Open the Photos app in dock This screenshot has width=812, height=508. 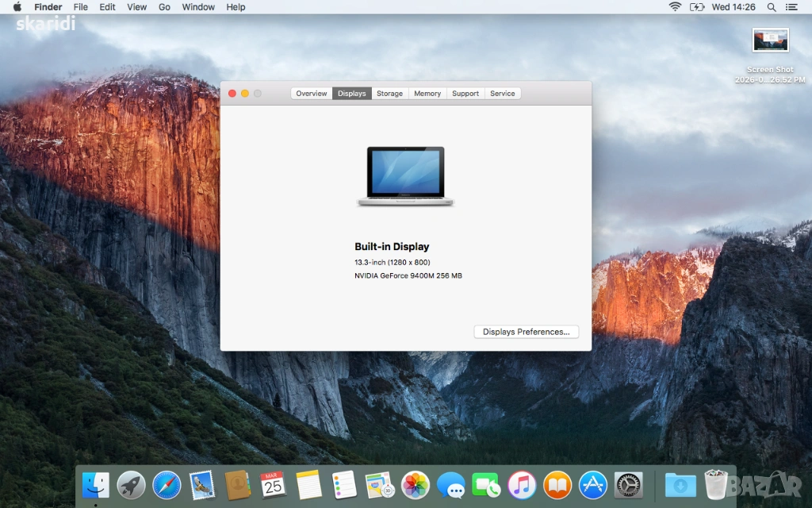coord(416,484)
